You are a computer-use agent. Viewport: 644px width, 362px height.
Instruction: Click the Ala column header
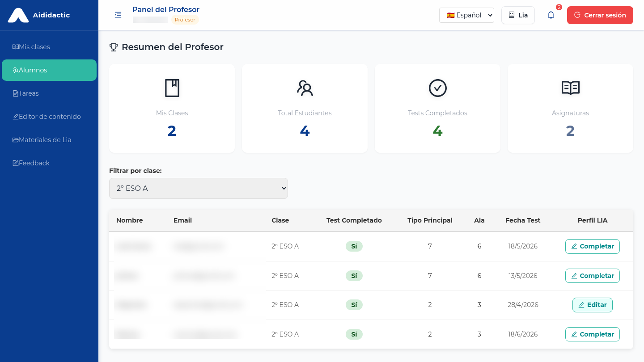coord(479,220)
